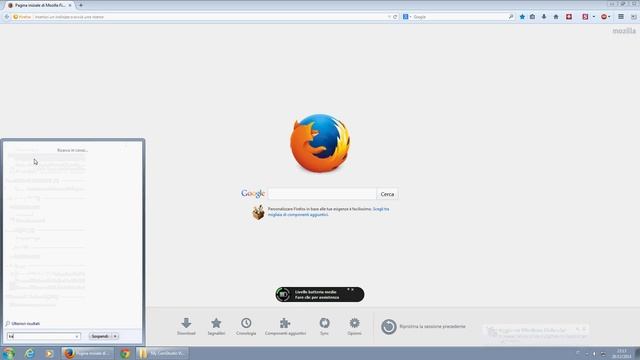Open Sync settings from start page
Image resolution: width=640 pixels, height=360 pixels.
coord(324,327)
